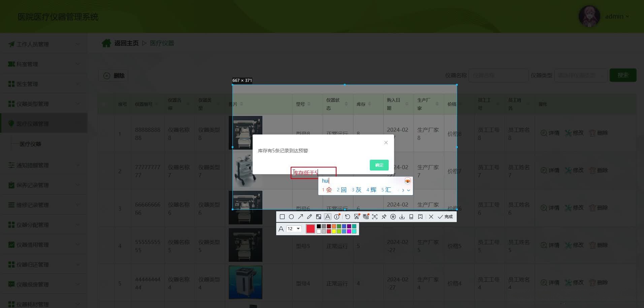This screenshot has height=308, width=644.
Task: Go to next IME candidate page
Action: coord(403,190)
